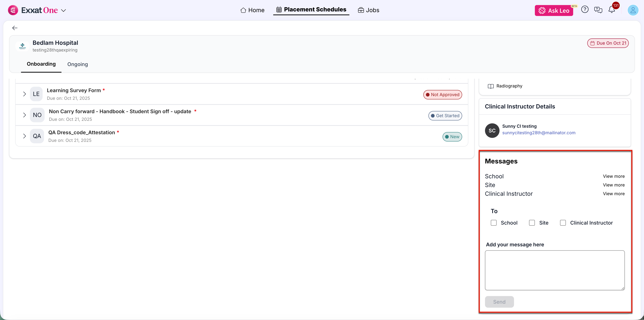Check the Site recipient checkbox
Image resolution: width=644 pixels, height=320 pixels.
(x=532, y=223)
